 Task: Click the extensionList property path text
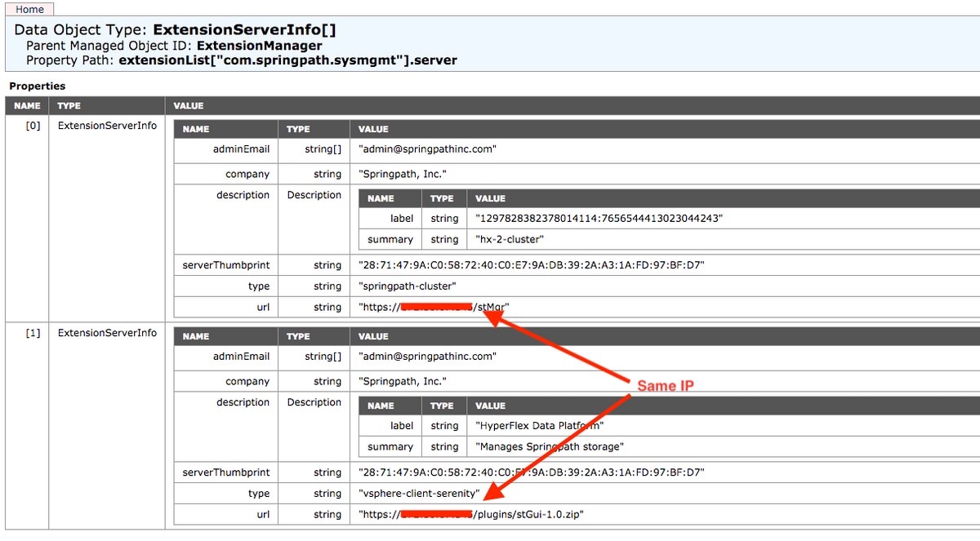point(287,60)
